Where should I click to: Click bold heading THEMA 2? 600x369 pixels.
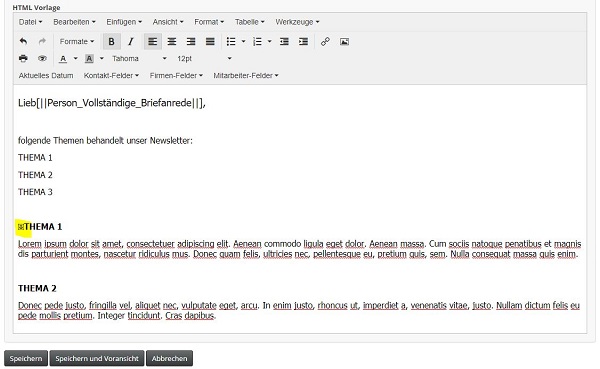[x=37, y=288]
